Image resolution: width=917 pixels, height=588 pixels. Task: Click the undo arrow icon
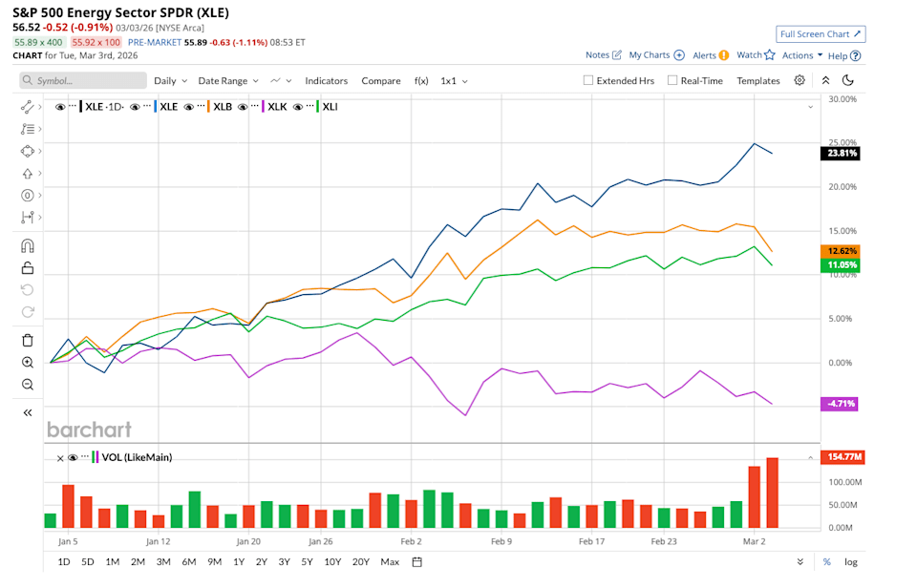tap(27, 290)
